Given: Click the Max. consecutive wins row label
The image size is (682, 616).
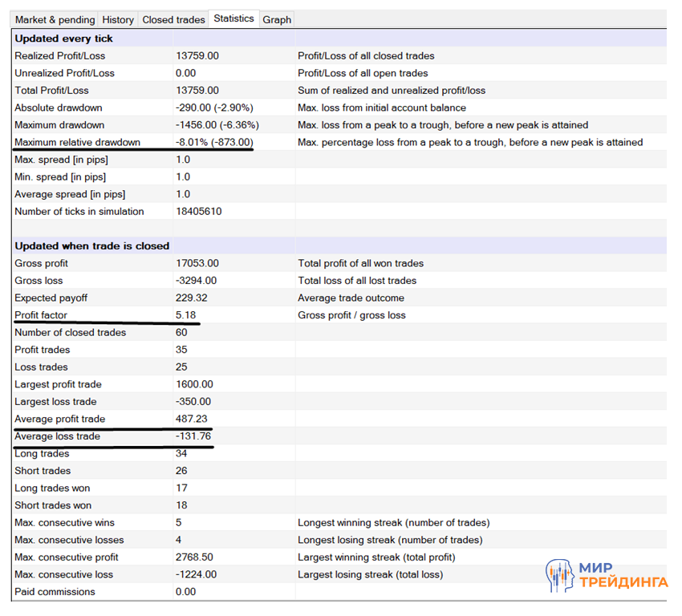Looking at the screenshot, I should point(64,523).
